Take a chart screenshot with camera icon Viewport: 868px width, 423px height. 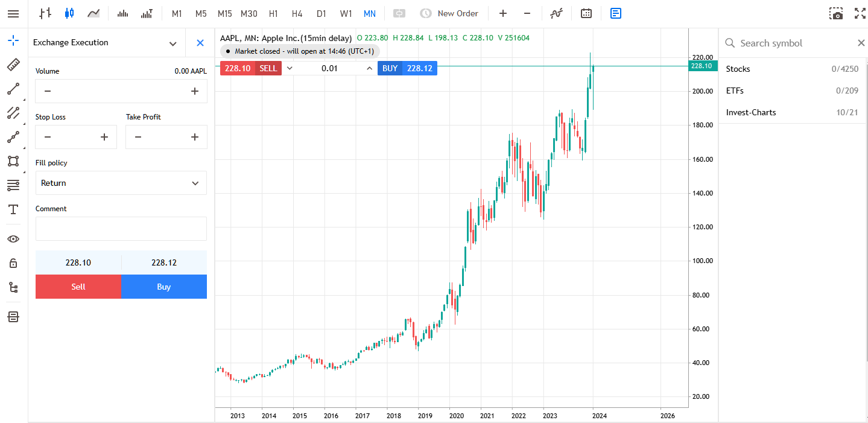[x=836, y=13]
